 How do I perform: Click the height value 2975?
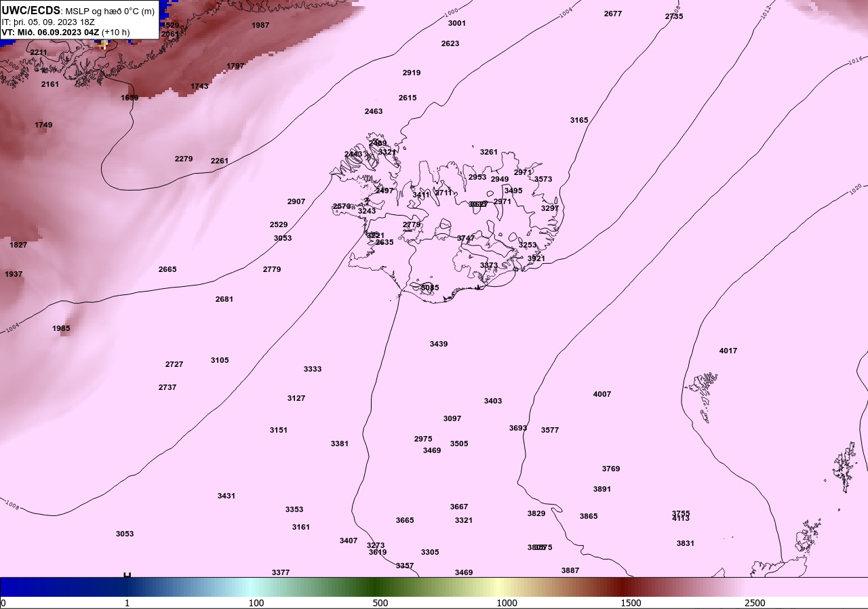423,439
